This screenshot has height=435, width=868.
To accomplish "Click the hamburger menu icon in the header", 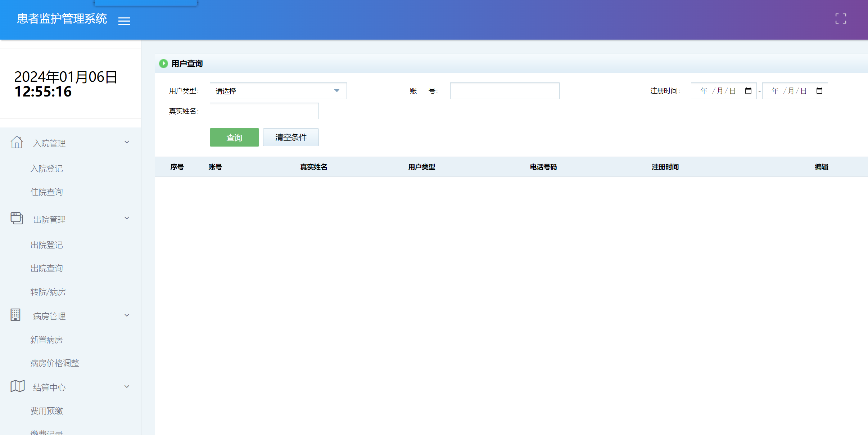I will 124,21.
